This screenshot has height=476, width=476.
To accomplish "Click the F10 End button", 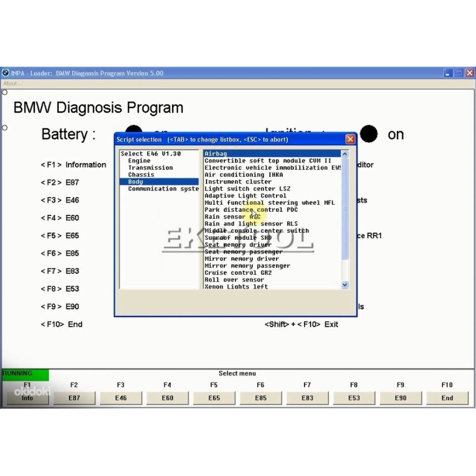I will tap(447, 397).
